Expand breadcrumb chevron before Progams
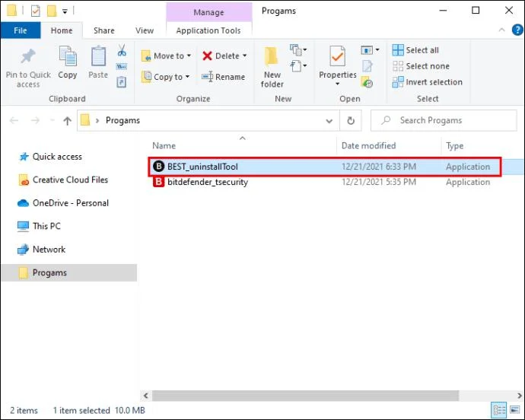The width and height of the screenshot is (525, 420). tap(97, 120)
